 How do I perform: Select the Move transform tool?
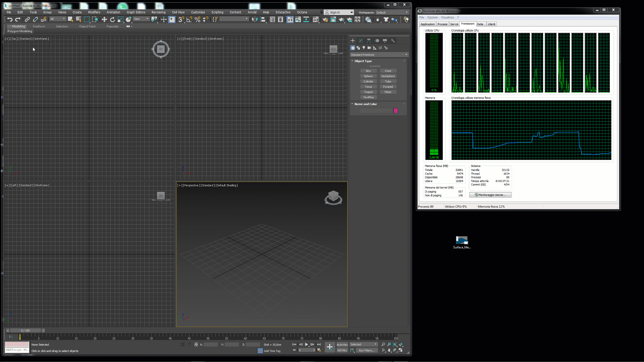(x=104, y=19)
